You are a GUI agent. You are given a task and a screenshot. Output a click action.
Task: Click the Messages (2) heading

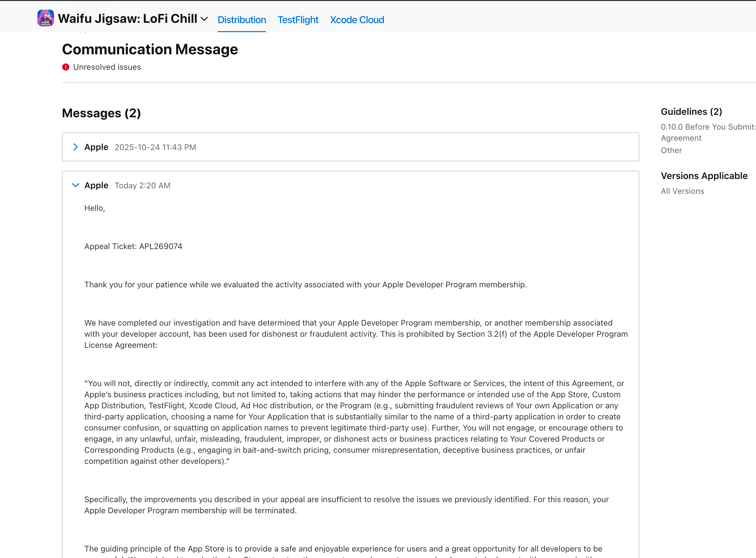pyautogui.click(x=101, y=113)
